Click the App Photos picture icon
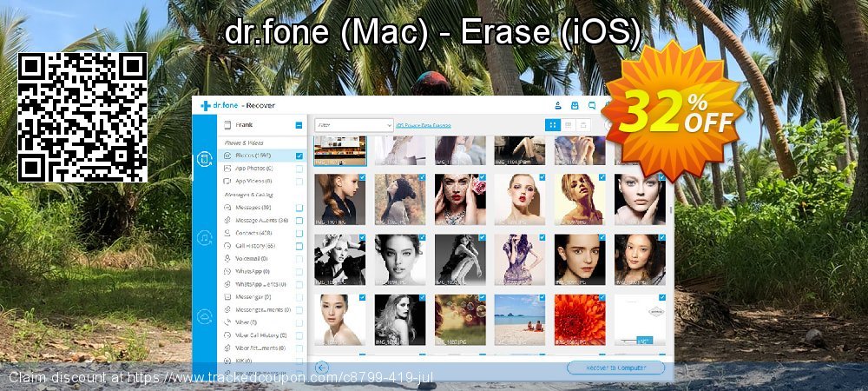Viewport: 868px width, 391px height. pos(227,169)
